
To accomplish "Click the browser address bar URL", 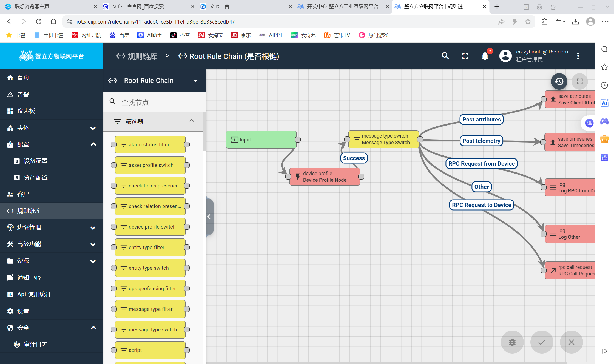I will [155, 22].
